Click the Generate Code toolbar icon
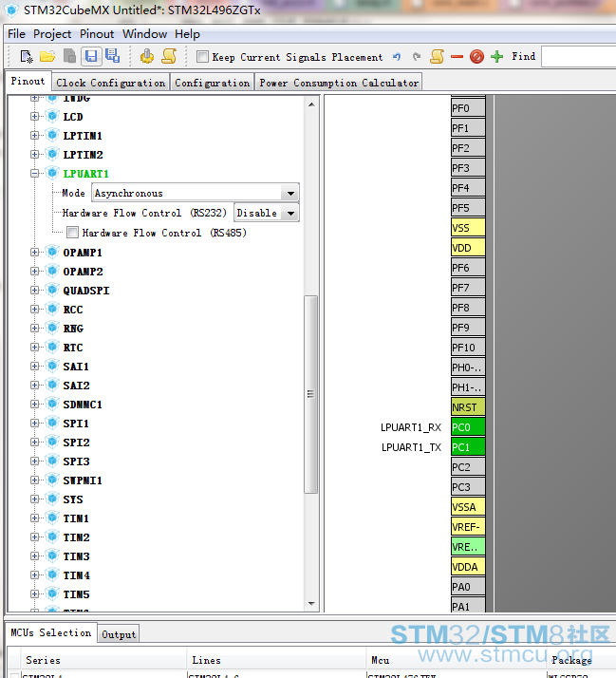Screen dimensions: 616x678 click(147, 56)
